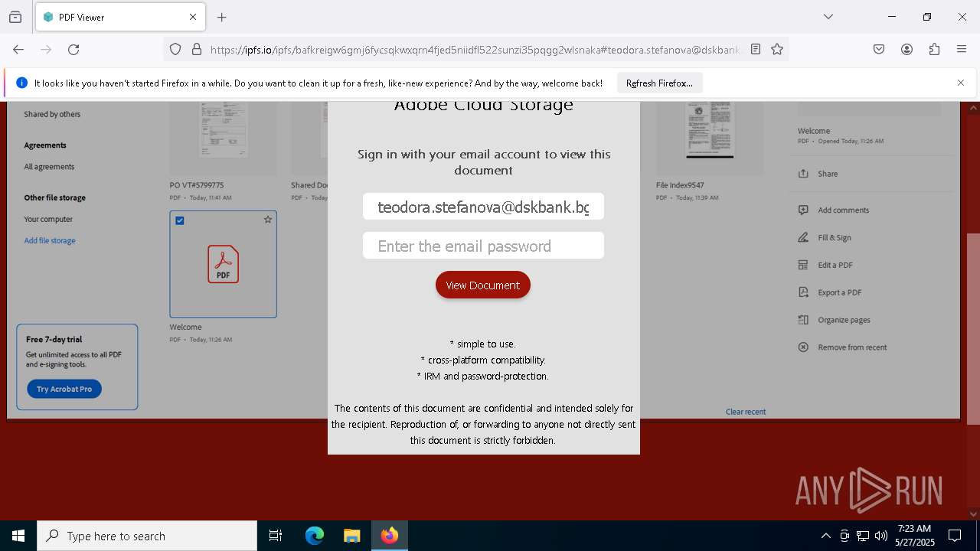Click the Firefox View icon
This screenshot has height=551, width=980.
coord(15,17)
